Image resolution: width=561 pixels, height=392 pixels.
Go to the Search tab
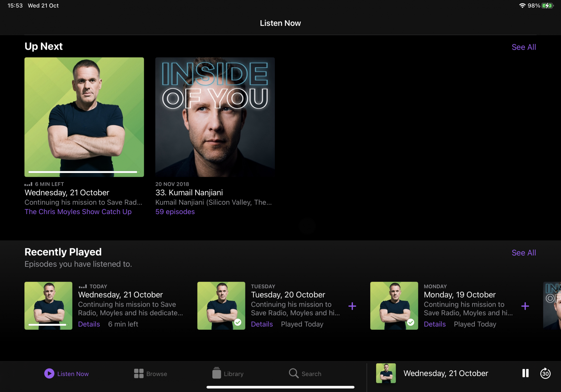coord(305,373)
